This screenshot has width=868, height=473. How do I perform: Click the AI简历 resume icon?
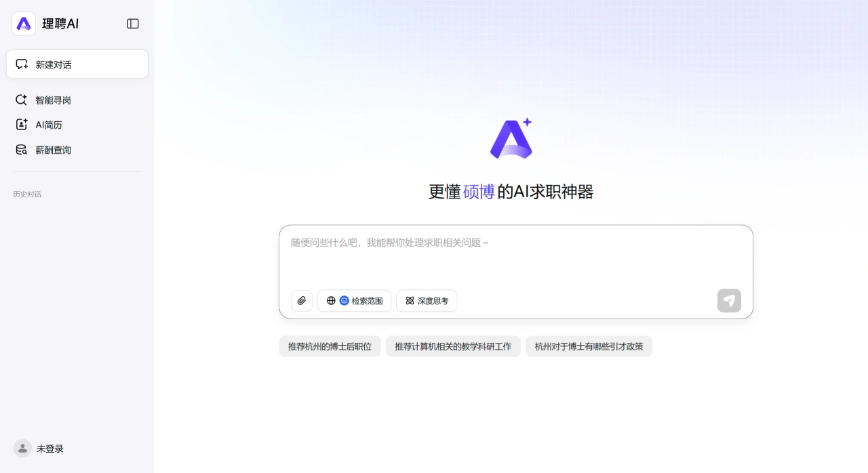(x=21, y=125)
